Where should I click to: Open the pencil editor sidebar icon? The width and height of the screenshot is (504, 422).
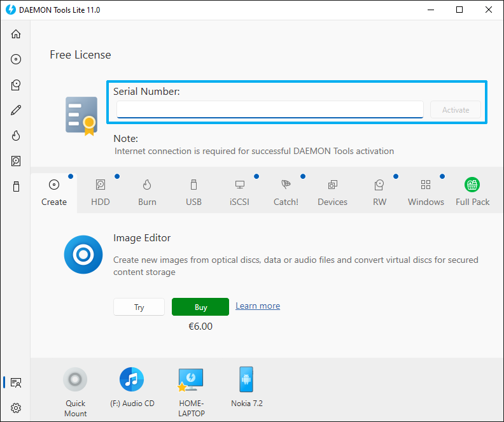point(16,110)
